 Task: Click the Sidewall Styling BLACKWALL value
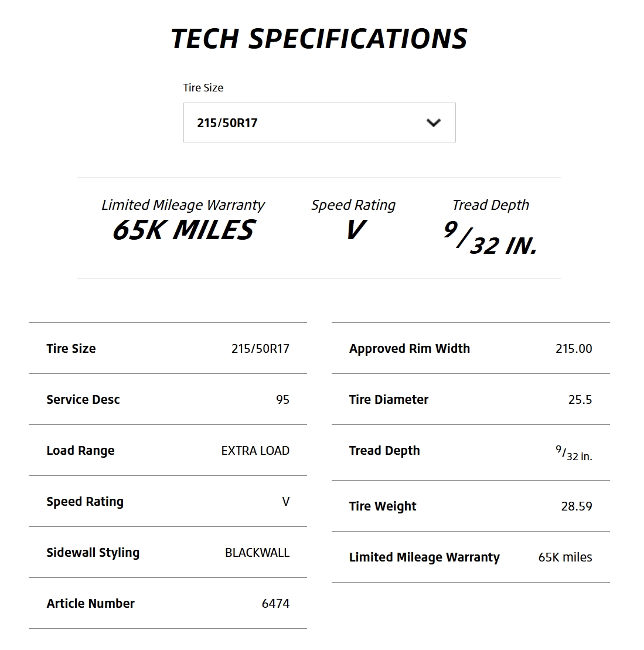(257, 553)
